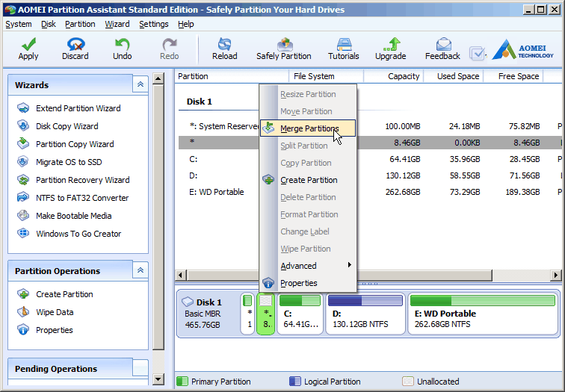565x392 pixels.
Task: Click the AOMEI Technology logo
Action: [522, 50]
